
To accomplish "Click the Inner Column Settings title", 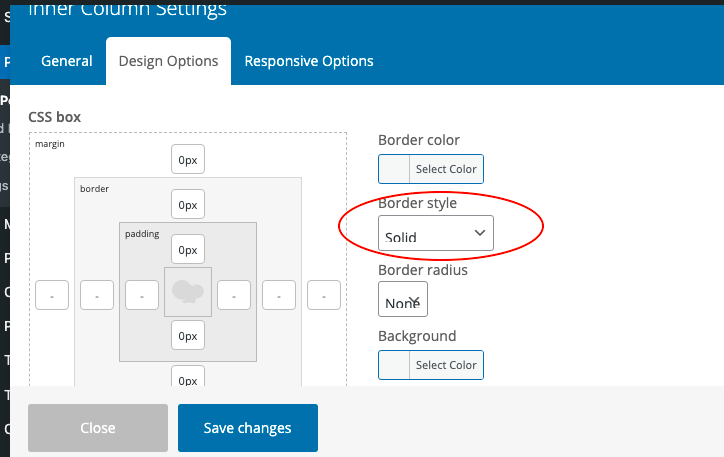I will [127, 9].
